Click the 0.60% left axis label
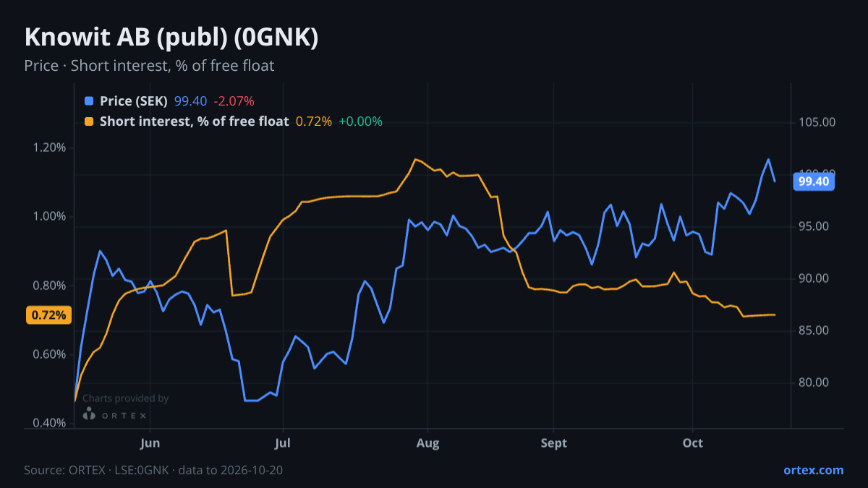Viewport: 868px width, 488px height. [51, 354]
